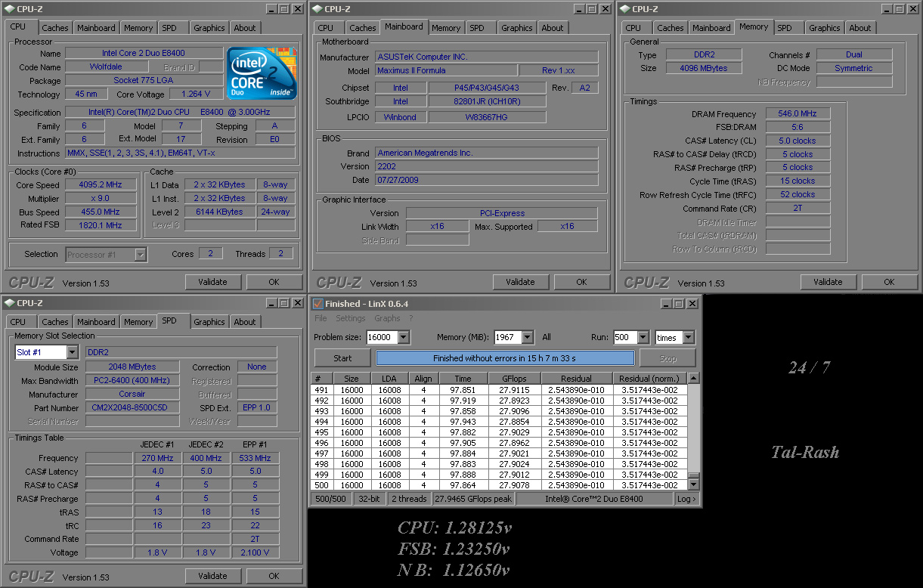Click the Stop button in LinX

tap(667, 358)
